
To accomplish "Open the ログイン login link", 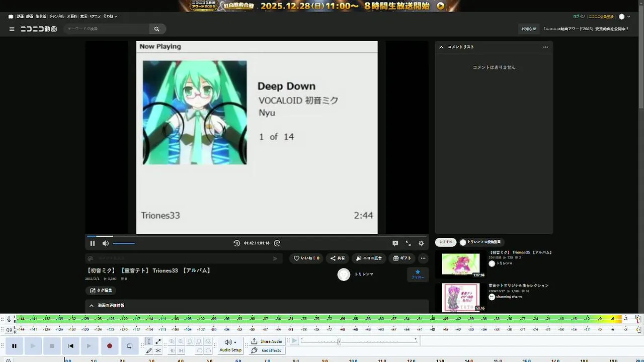I will click(579, 17).
